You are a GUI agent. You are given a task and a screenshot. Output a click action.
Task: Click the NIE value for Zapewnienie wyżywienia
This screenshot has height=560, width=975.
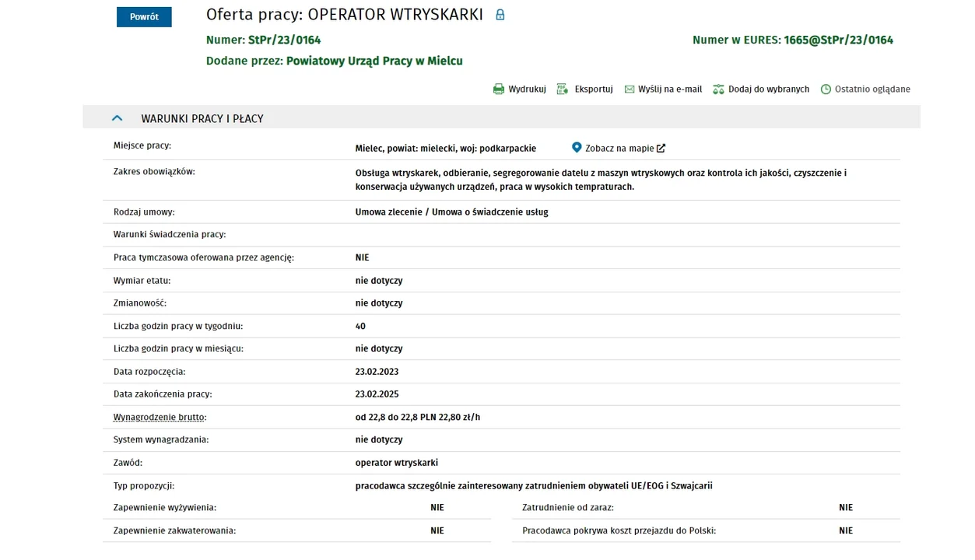click(x=437, y=508)
